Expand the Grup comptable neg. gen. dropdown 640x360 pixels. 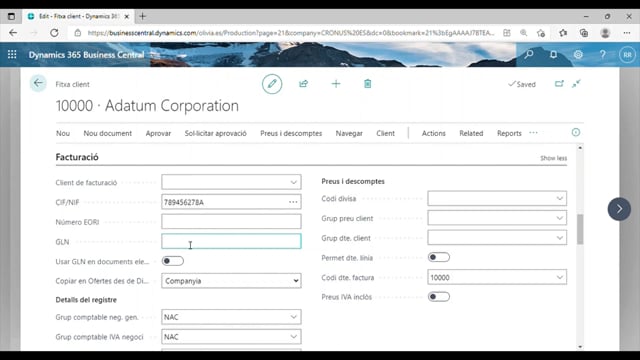(x=293, y=317)
